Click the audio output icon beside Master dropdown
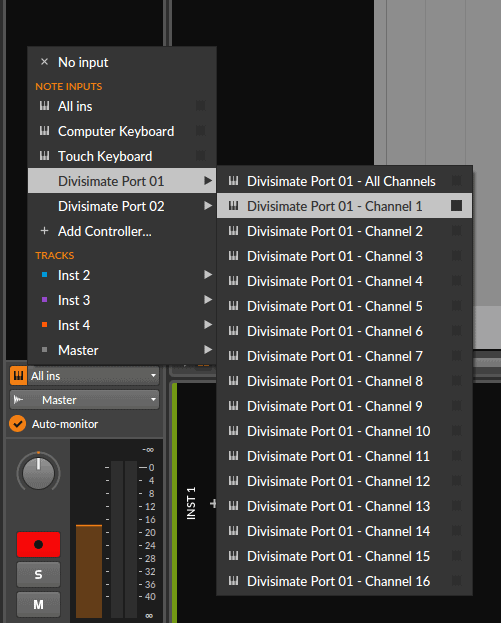The image size is (501, 623). pos(18,399)
